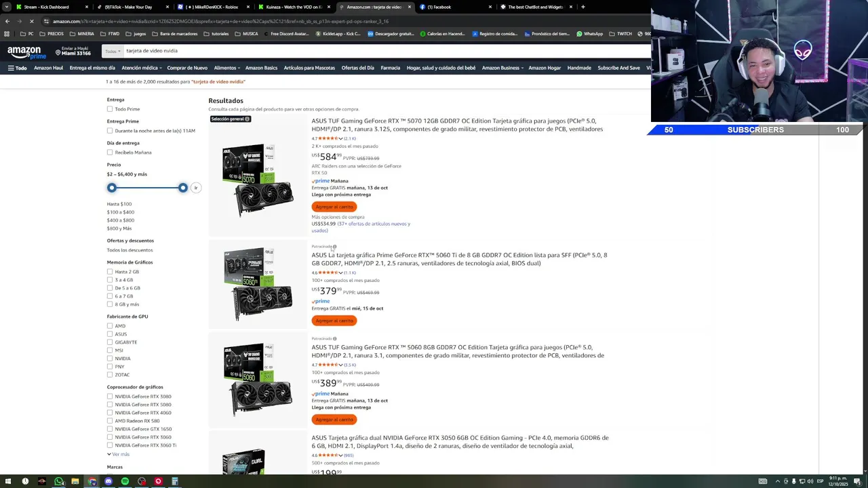The image size is (868, 488).
Task: Check the AMD manufacturer filter
Action: point(110,326)
